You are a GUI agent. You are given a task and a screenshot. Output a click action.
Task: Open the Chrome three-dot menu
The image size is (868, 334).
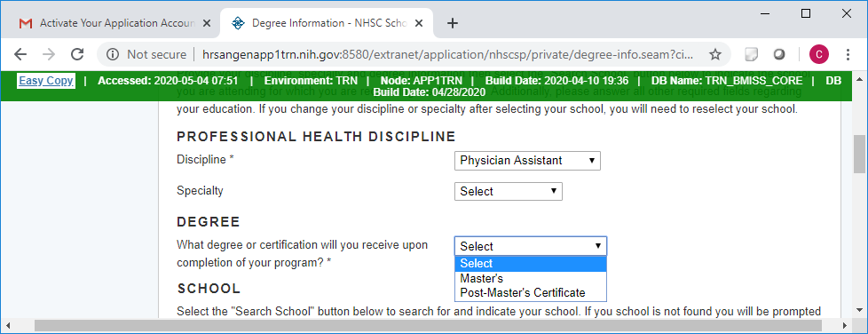point(848,54)
